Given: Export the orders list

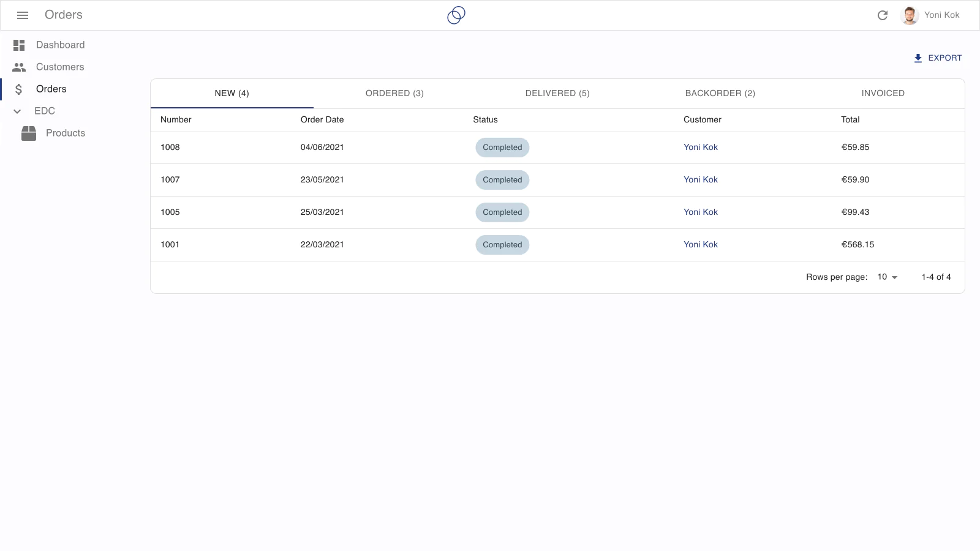Looking at the screenshot, I should point(937,58).
